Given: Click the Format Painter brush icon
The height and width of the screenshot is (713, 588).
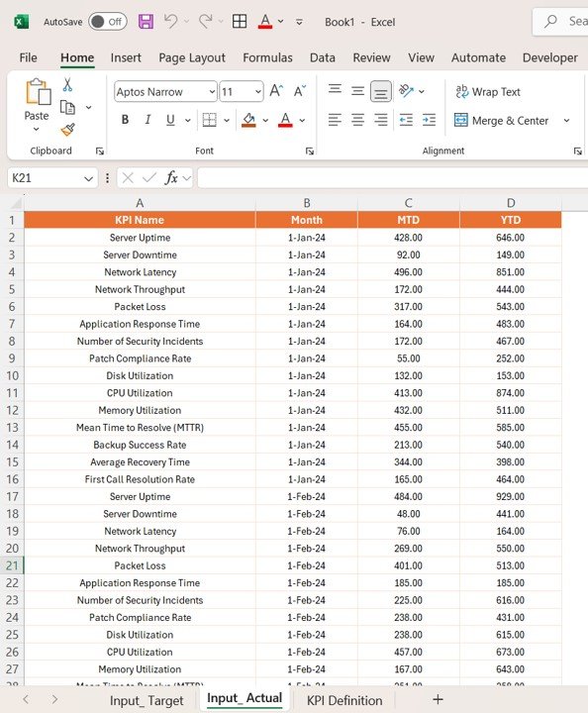Looking at the screenshot, I should (x=67, y=130).
